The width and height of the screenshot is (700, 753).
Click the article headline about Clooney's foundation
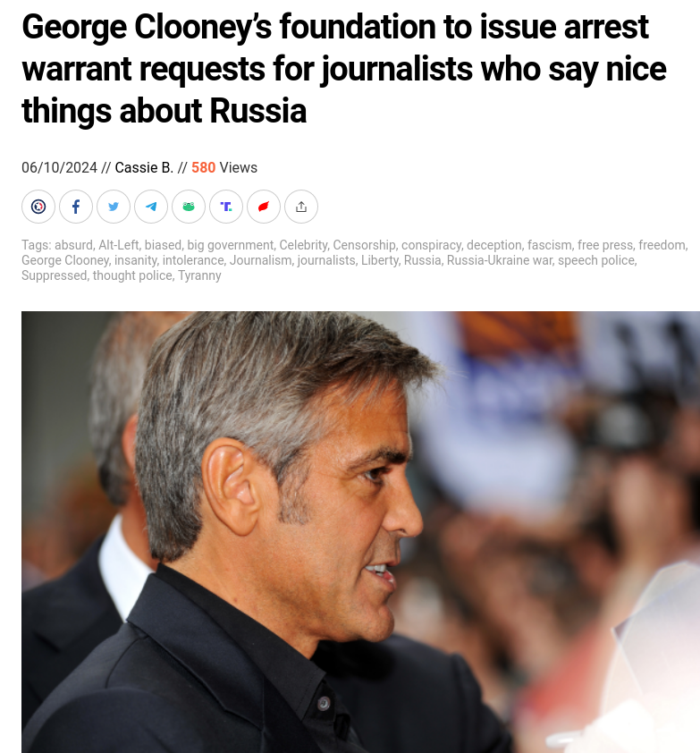[344, 69]
